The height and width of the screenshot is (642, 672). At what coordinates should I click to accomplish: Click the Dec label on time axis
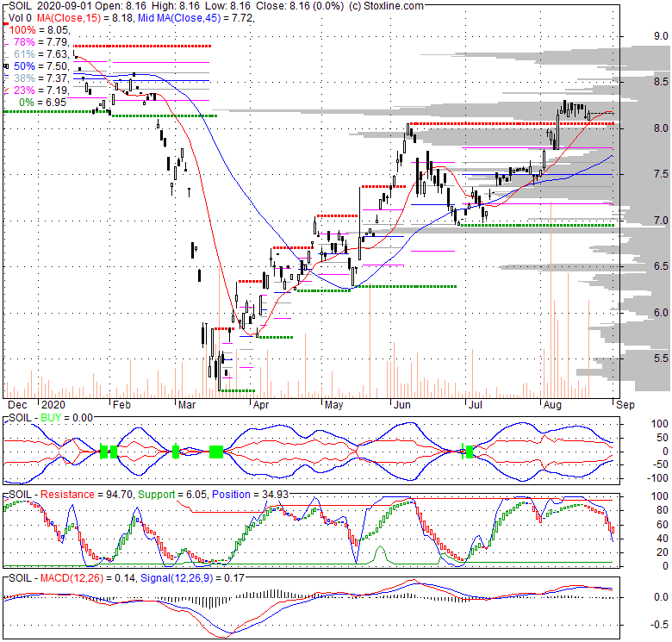[17, 405]
